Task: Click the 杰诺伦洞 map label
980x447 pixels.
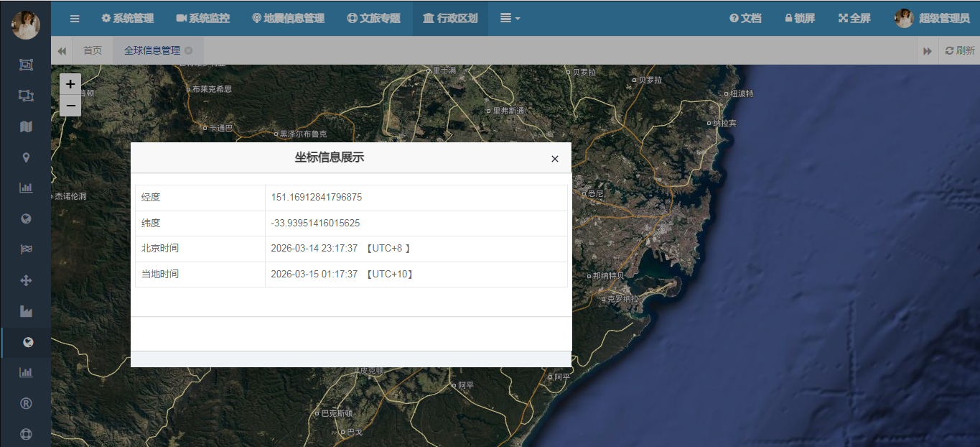Action: pyautogui.click(x=70, y=196)
